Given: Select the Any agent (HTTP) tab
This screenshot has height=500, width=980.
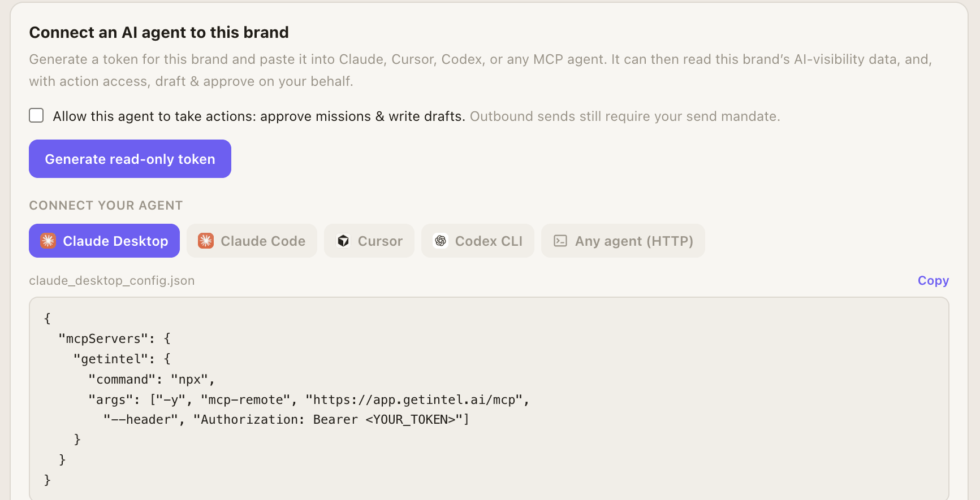Looking at the screenshot, I should pyautogui.click(x=623, y=241).
